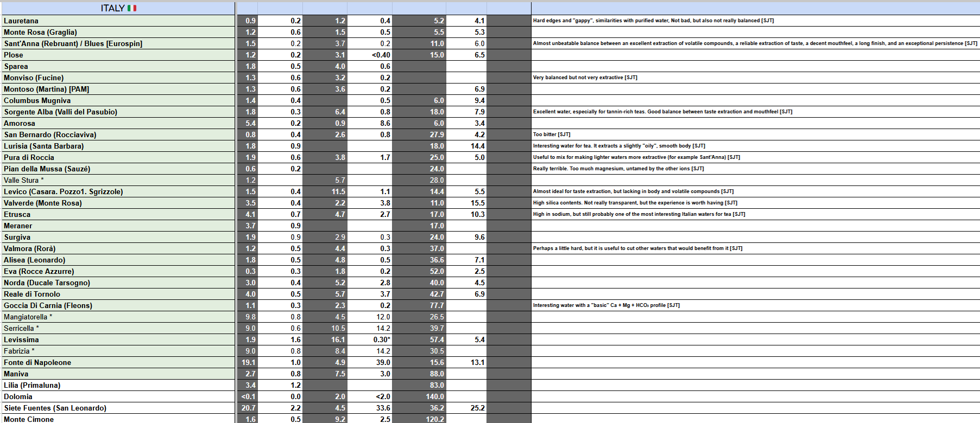Screen dimensions: 980x423
Task: Select the Norda (Ducale Tarsogno) cell
Action: (x=118, y=283)
